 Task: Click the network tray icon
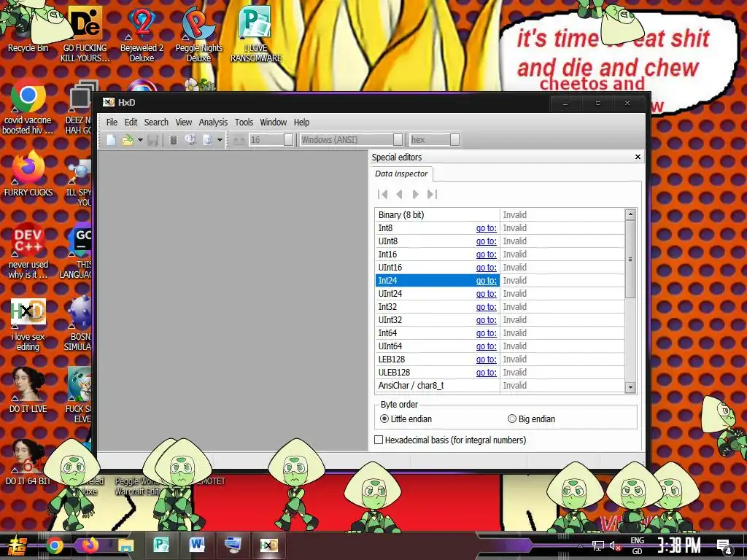(x=597, y=545)
